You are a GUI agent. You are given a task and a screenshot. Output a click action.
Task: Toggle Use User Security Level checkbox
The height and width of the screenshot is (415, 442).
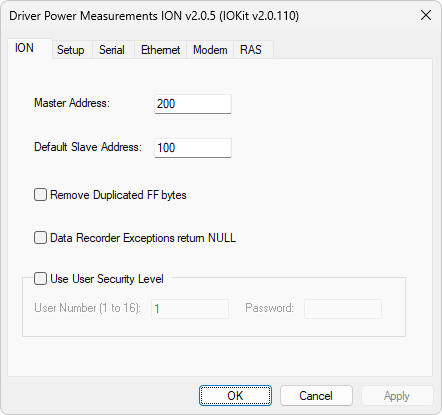pyautogui.click(x=40, y=278)
